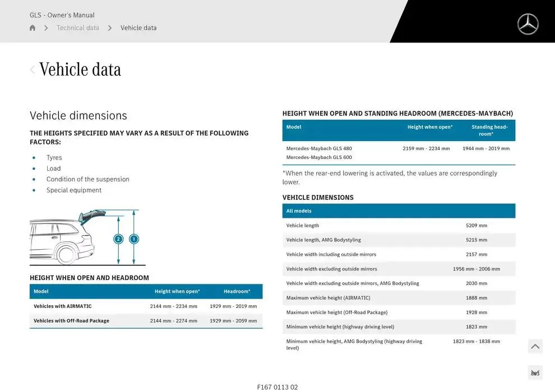Click the chevron before Vehicle data breadcrumb
This screenshot has width=555, height=392.
click(x=110, y=28)
